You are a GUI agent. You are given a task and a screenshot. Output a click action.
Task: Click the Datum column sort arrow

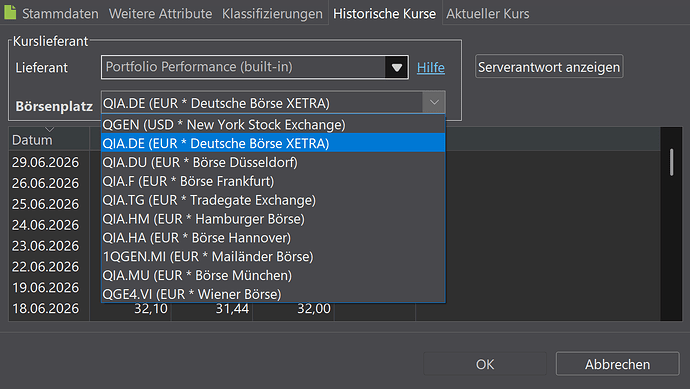click(x=50, y=129)
